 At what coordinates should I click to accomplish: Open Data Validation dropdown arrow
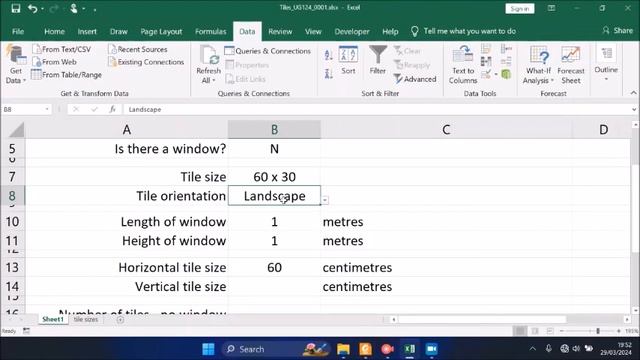pyautogui.click(x=496, y=74)
